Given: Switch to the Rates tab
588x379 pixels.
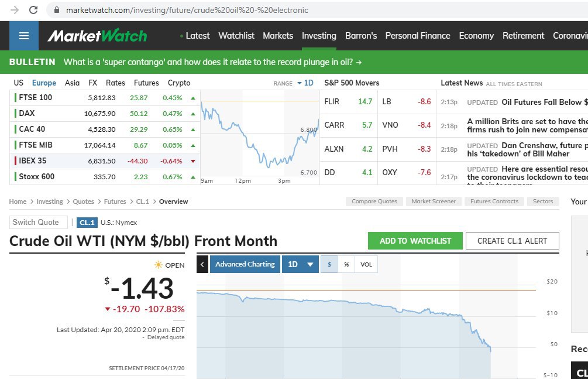Looking at the screenshot, I should pos(115,83).
